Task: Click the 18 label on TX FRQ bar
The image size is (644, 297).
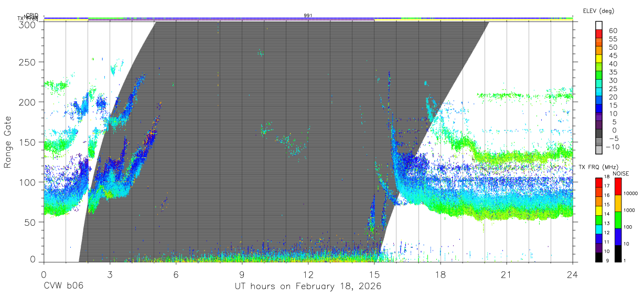Action: [606, 177]
